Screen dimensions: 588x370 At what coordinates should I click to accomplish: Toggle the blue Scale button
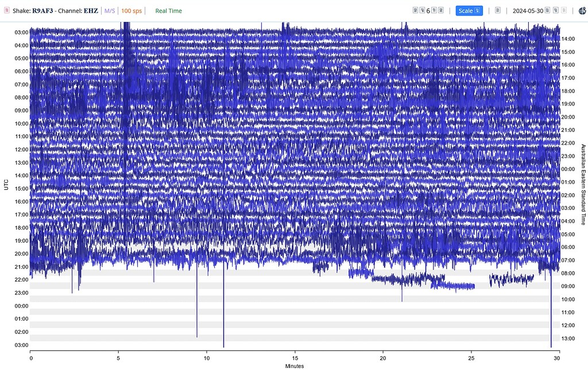[469, 10]
